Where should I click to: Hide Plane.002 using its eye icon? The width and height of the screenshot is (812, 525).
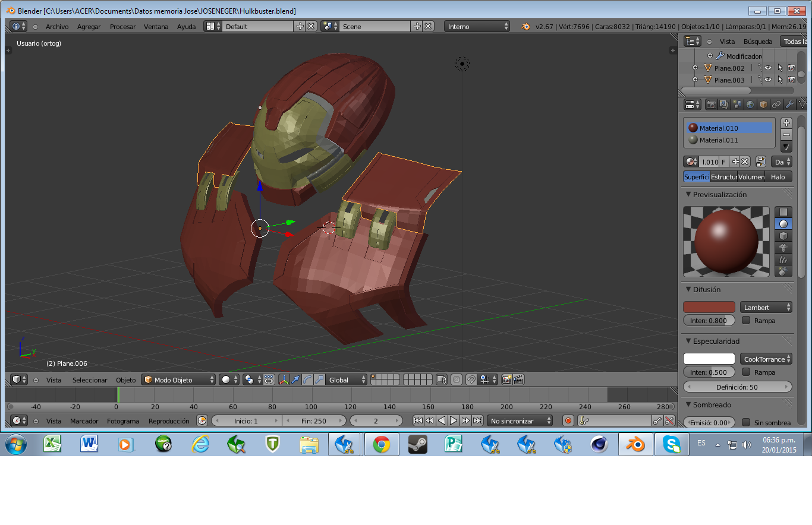click(768, 68)
